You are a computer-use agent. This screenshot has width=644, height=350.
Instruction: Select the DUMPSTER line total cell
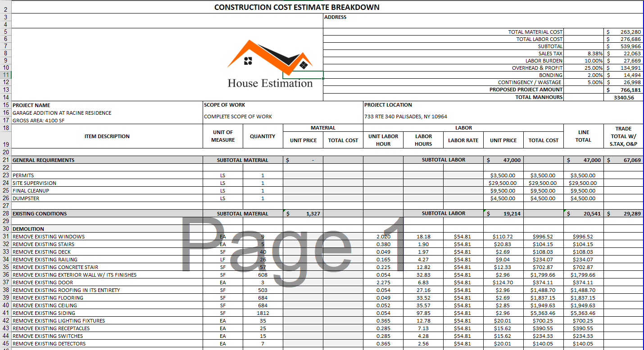(x=583, y=198)
